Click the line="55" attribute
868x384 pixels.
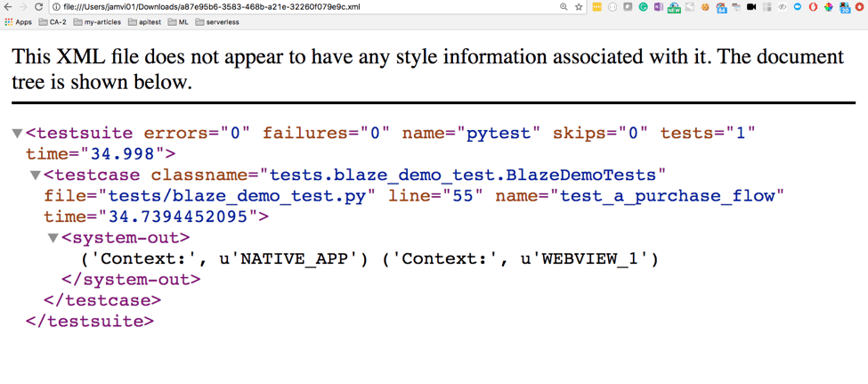[x=436, y=196]
